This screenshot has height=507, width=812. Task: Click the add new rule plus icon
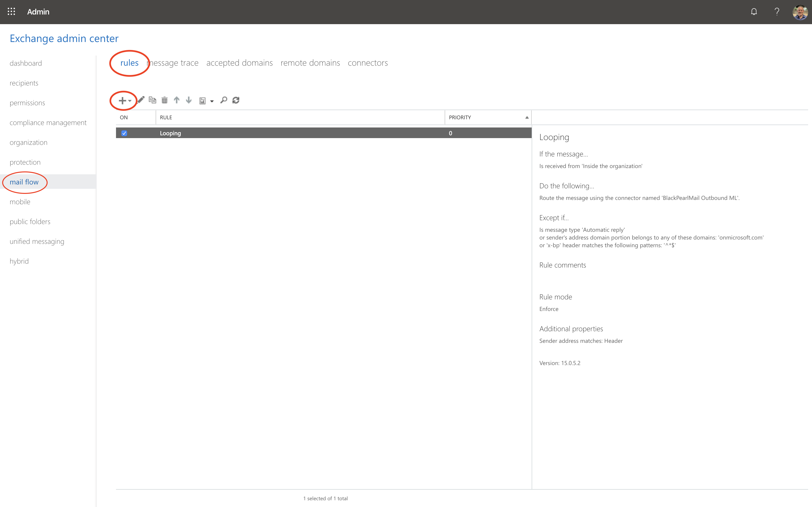[x=122, y=100]
